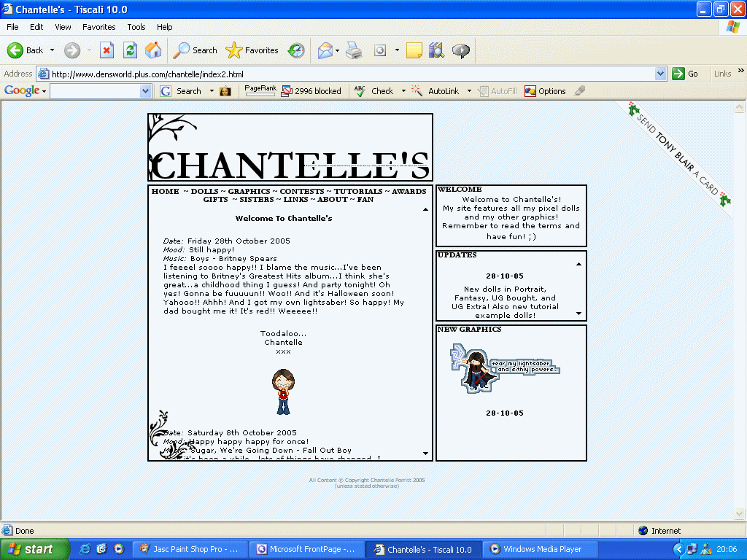This screenshot has height=560, width=747.
Task: Open Favorites star in toolbar
Action: 252,50
